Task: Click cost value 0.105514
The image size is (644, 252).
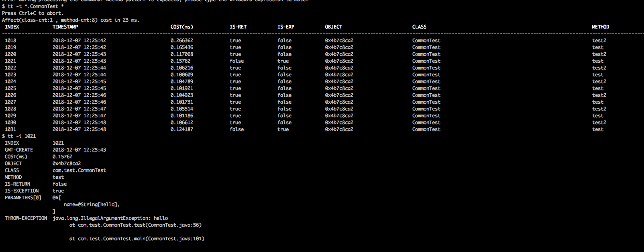Action: tap(181, 109)
